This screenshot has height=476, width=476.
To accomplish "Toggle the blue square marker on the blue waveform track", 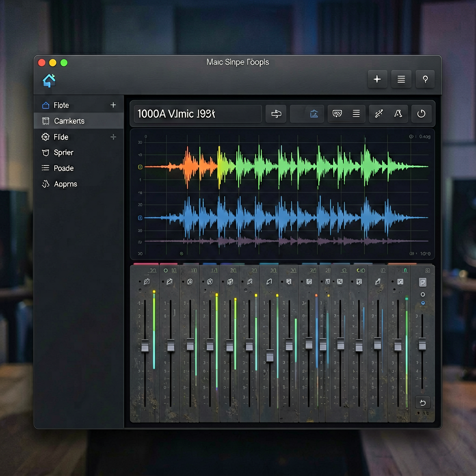I will (x=140, y=218).
